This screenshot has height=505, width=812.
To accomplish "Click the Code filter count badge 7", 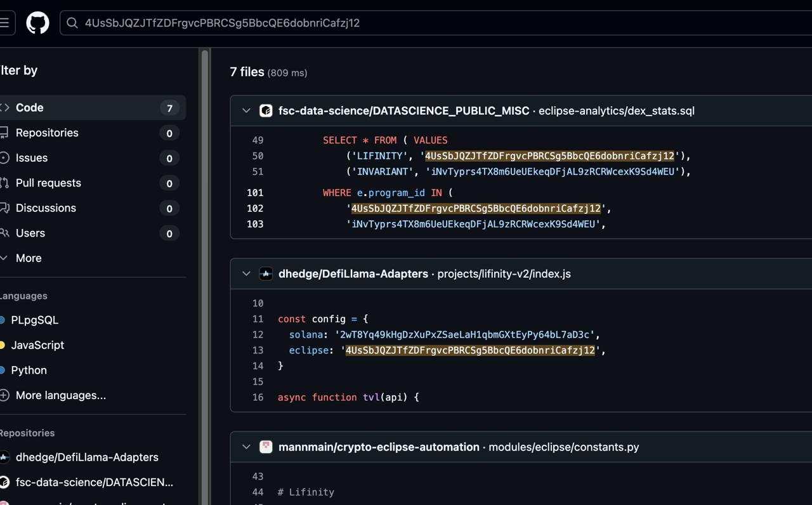I will pyautogui.click(x=169, y=108).
